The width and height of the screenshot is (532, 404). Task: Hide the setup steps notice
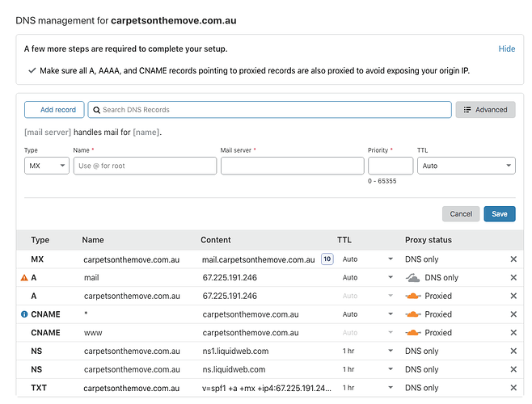506,48
